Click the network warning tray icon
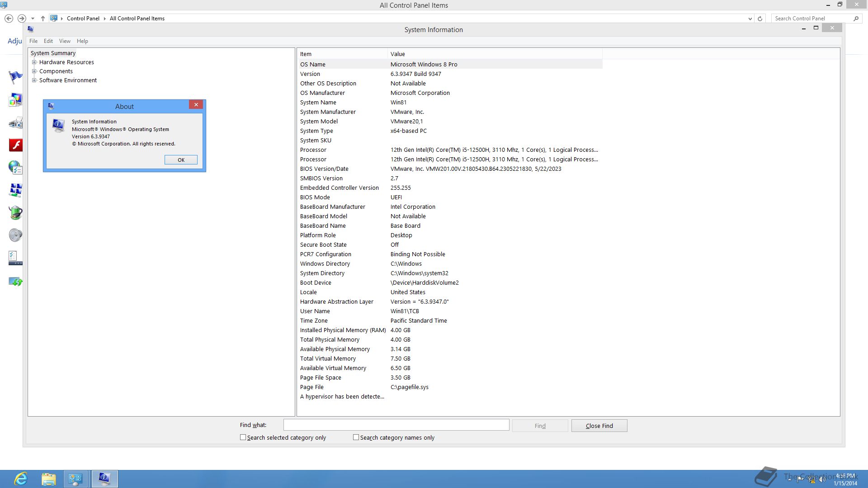This screenshot has height=488, width=868. 811,479
